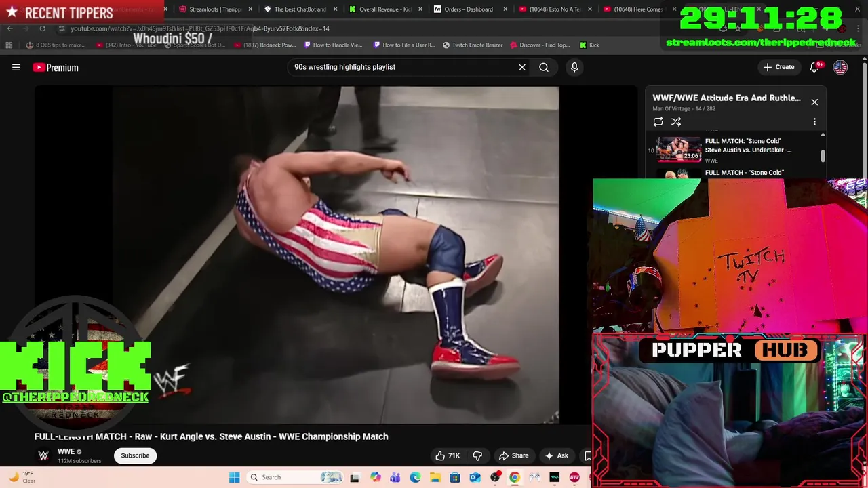
Task: Open the apps grid in bookmarks bar
Action: [x=9, y=45]
